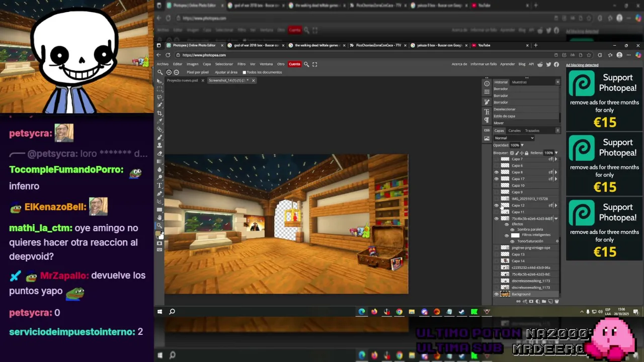Select the Move tool in Photopea toolbar
Image resolution: width=644 pixels, height=362 pixels.
click(159, 81)
